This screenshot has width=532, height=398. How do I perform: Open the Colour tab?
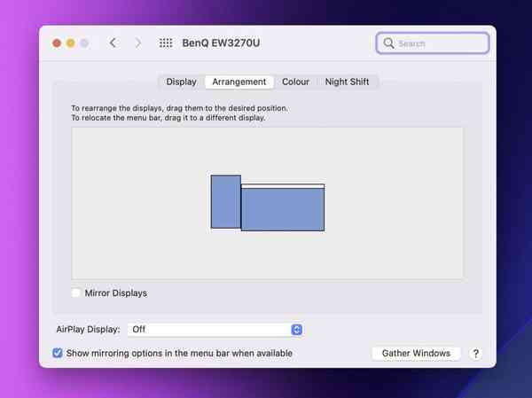(x=295, y=82)
